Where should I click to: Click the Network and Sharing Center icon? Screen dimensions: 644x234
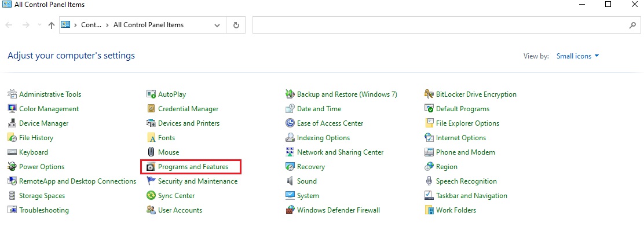pos(290,152)
